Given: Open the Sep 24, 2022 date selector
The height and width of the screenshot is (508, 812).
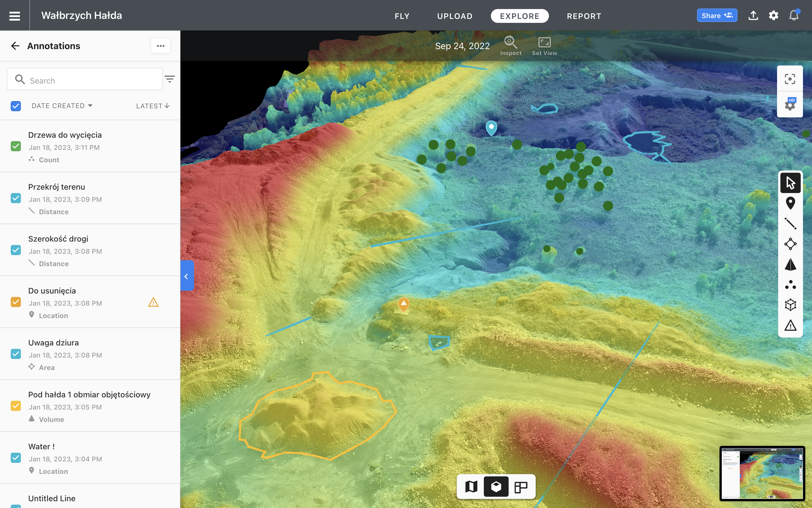Looking at the screenshot, I should tap(462, 46).
